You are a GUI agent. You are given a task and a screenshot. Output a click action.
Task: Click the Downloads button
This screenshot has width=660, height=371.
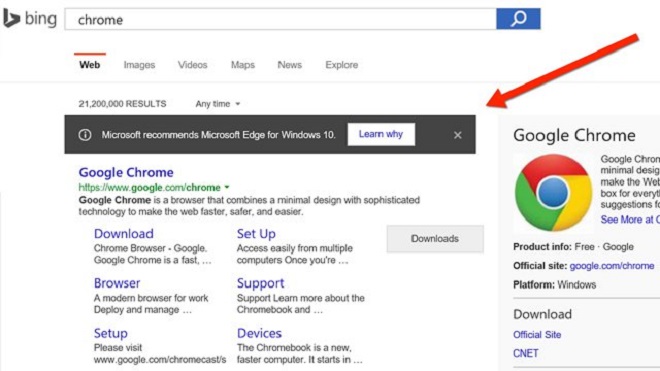(x=435, y=239)
